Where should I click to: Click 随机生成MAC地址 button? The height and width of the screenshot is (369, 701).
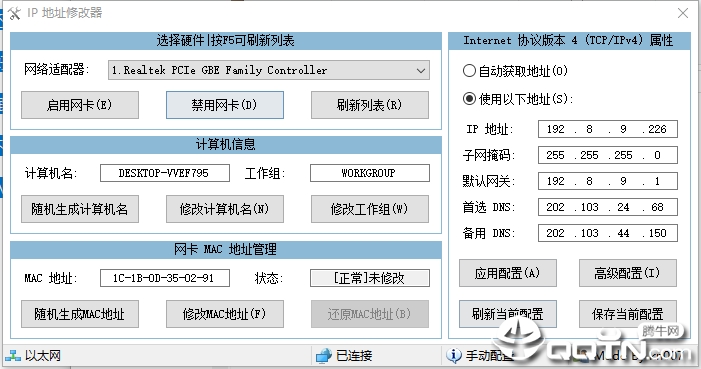point(80,314)
